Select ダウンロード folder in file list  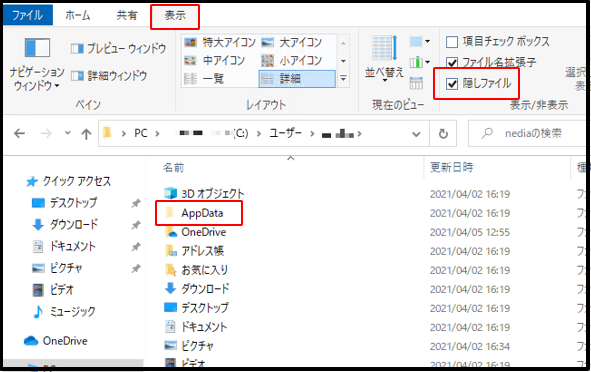(x=197, y=289)
